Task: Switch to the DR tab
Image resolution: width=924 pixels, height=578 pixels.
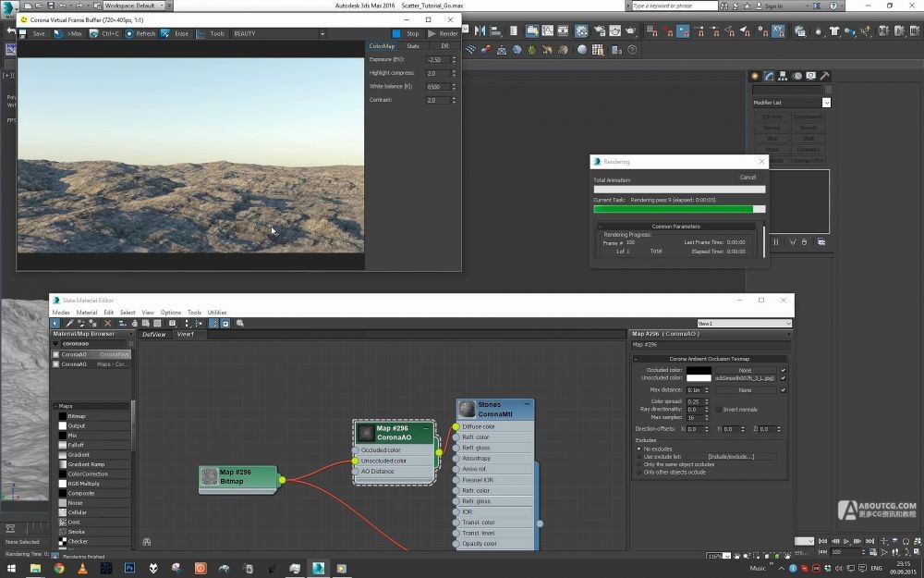Action: coord(444,46)
